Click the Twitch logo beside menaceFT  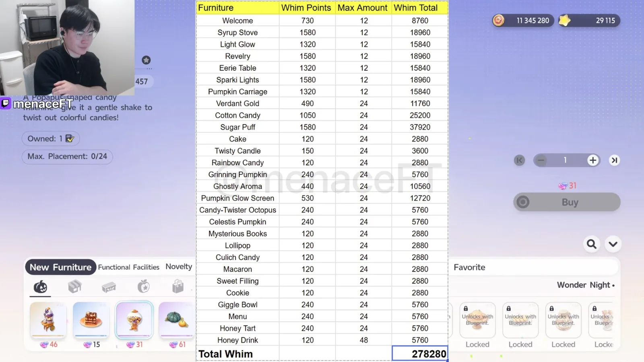tap(5, 103)
